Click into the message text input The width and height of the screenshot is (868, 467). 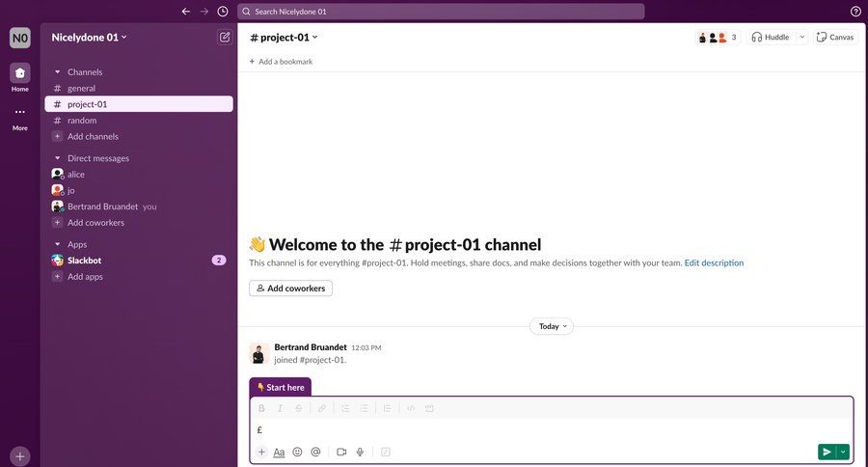(552, 430)
